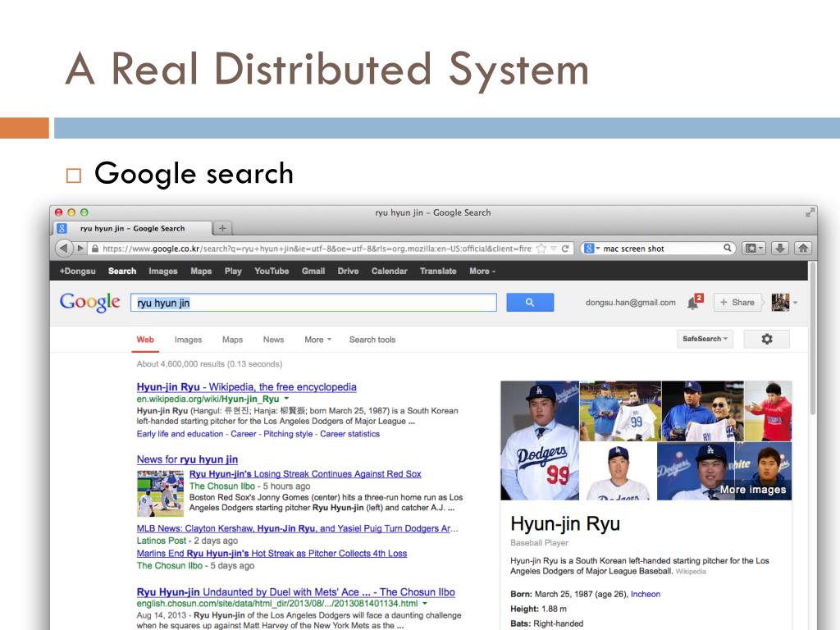
Task: Open News for ryu hyun jin link
Action: [187, 459]
